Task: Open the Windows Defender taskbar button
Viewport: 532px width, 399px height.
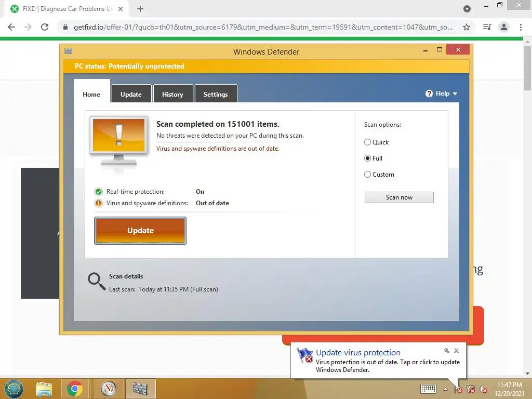Action: 140,389
